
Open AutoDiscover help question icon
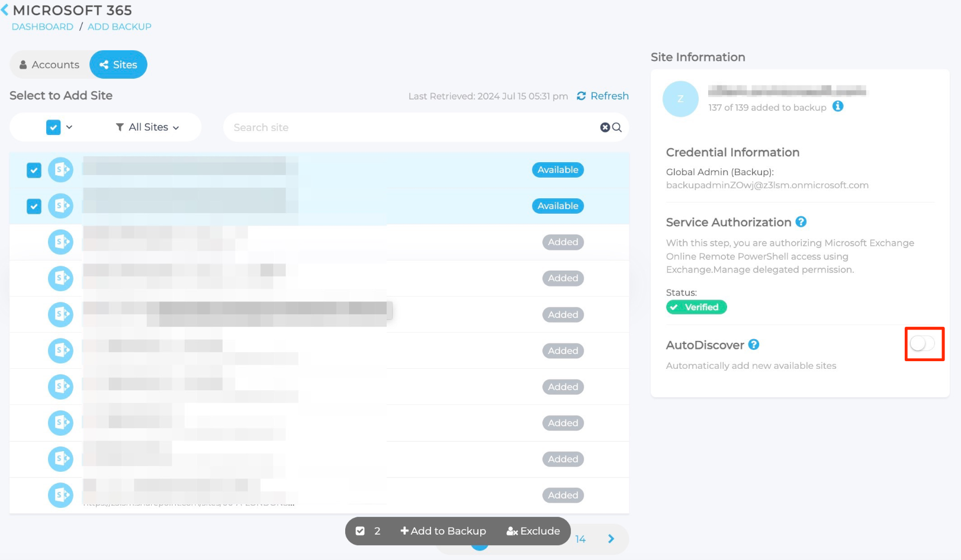[754, 345]
